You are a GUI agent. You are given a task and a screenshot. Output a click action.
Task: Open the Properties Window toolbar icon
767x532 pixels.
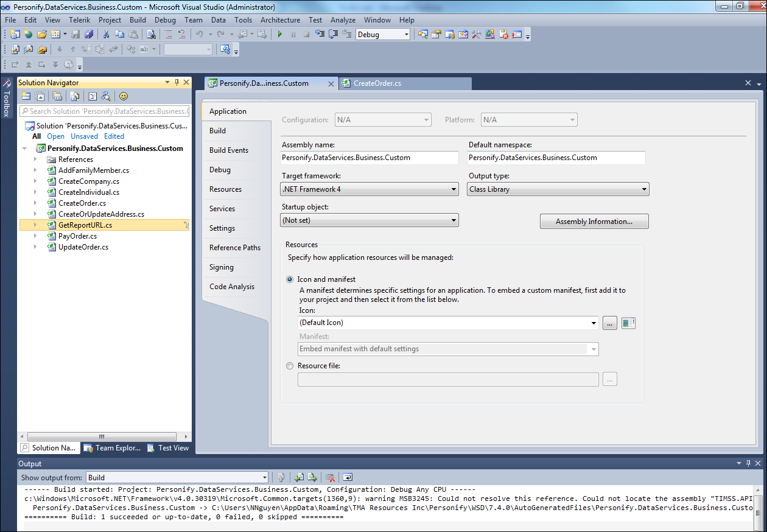[x=436, y=35]
